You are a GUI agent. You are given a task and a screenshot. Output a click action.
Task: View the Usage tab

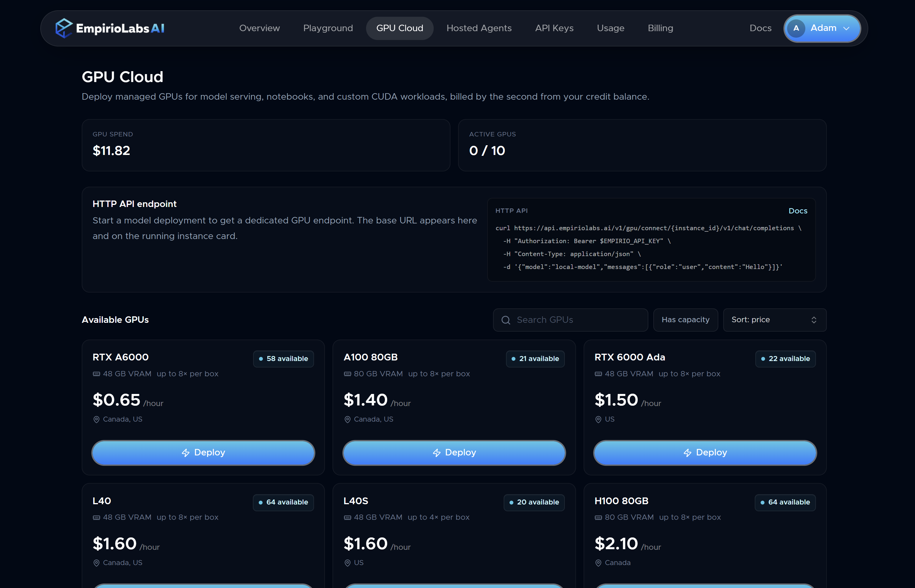tap(610, 28)
